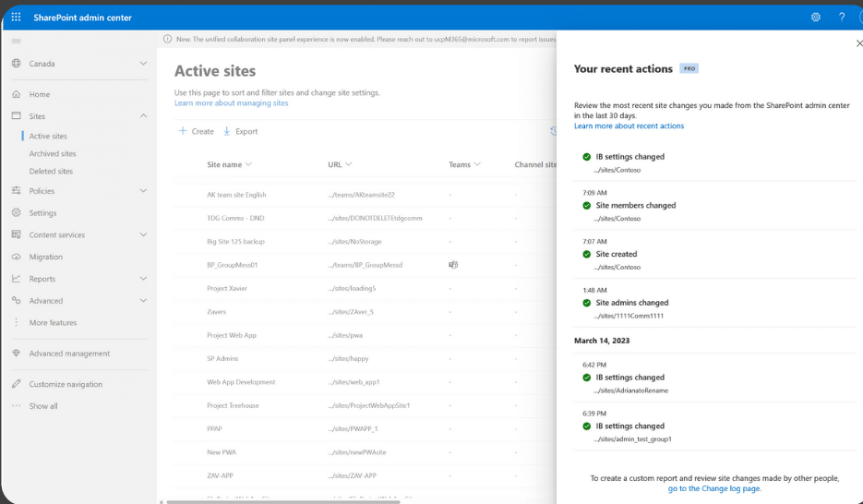The width and height of the screenshot is (863, 504).
Task: Click the horizontal scrollbar under site list
Action: pos(282,502)
